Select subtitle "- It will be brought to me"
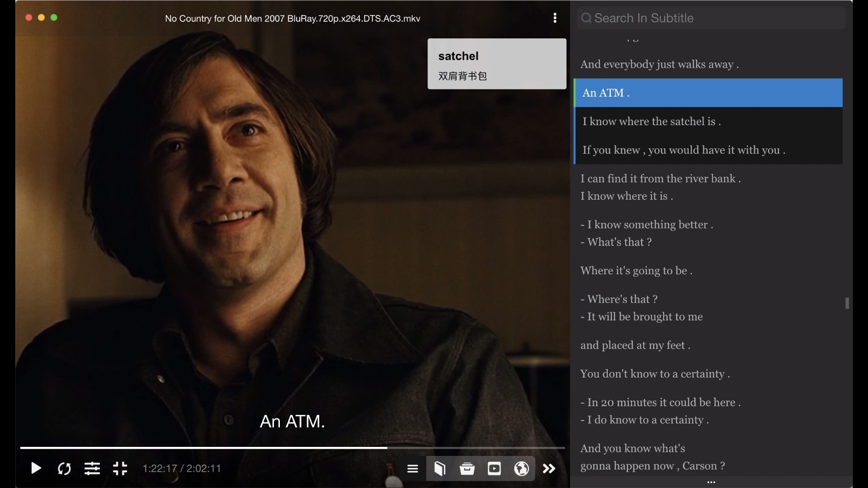 pos(642,317)
